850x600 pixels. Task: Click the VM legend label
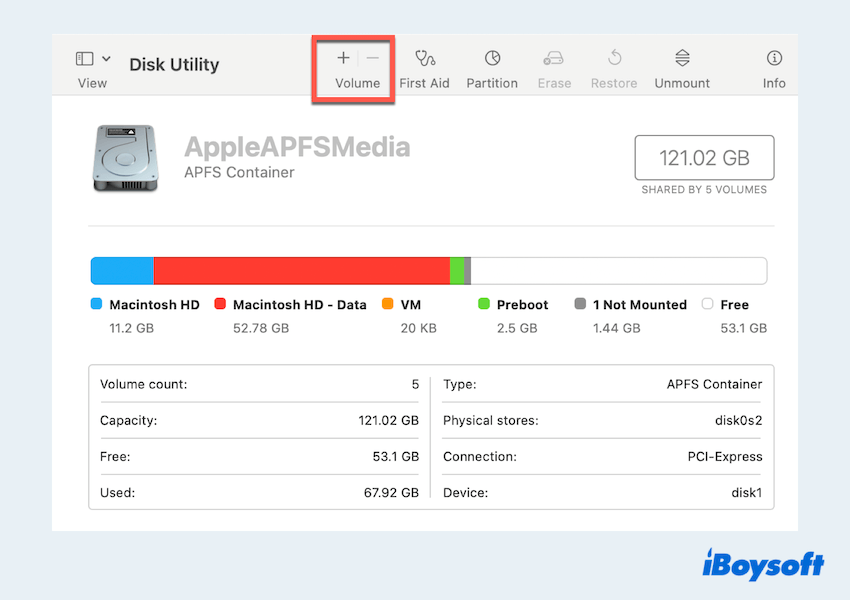tap(411, 305)
